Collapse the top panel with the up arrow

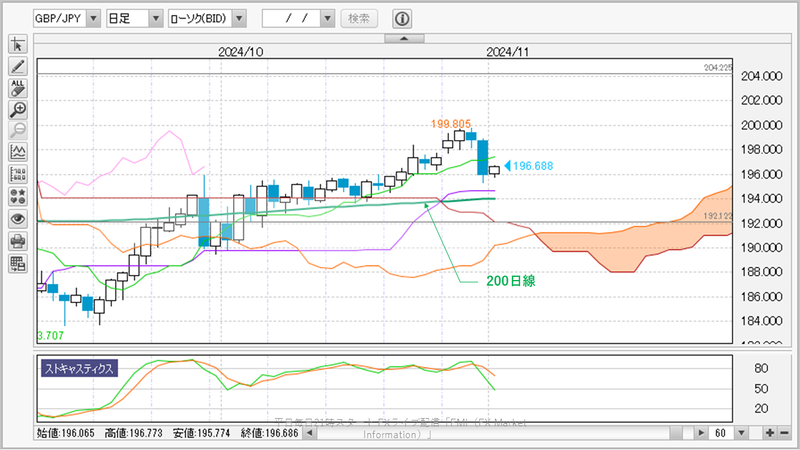[404, 38]
